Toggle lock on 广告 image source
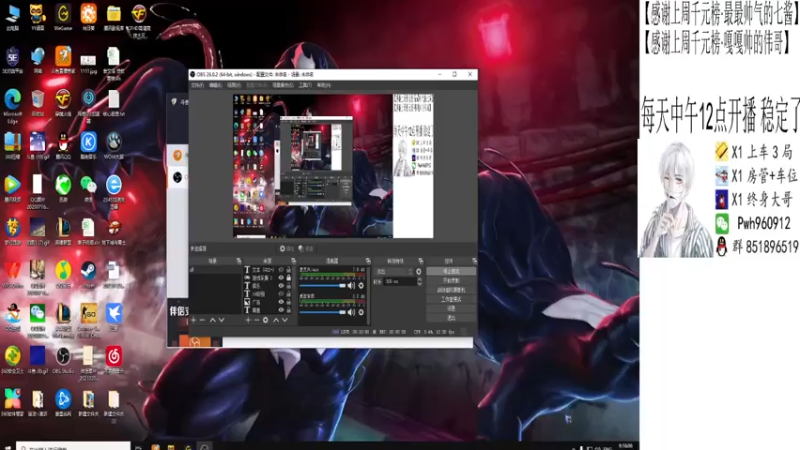Screen dimensions: 800x450 click(288, 302)
